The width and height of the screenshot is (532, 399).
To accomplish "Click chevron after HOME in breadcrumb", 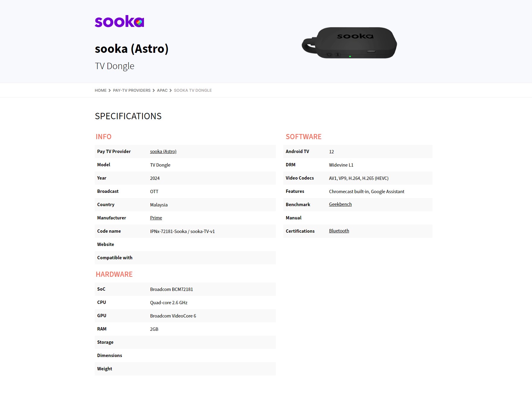I will [110, 90].
